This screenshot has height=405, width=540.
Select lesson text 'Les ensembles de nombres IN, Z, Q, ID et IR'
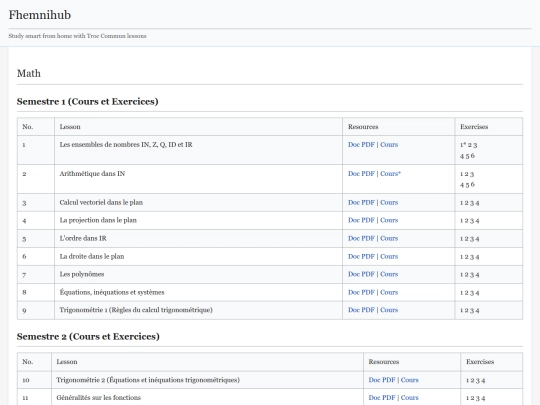click(126, 145)
